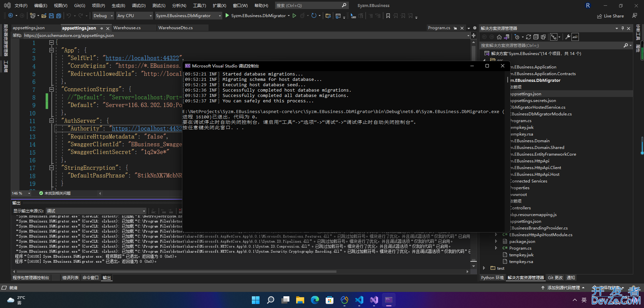The width and height of the screenshot is (644, 308).
Task: Show all files in Solution Explorer
Action: (x=543, y=37)
